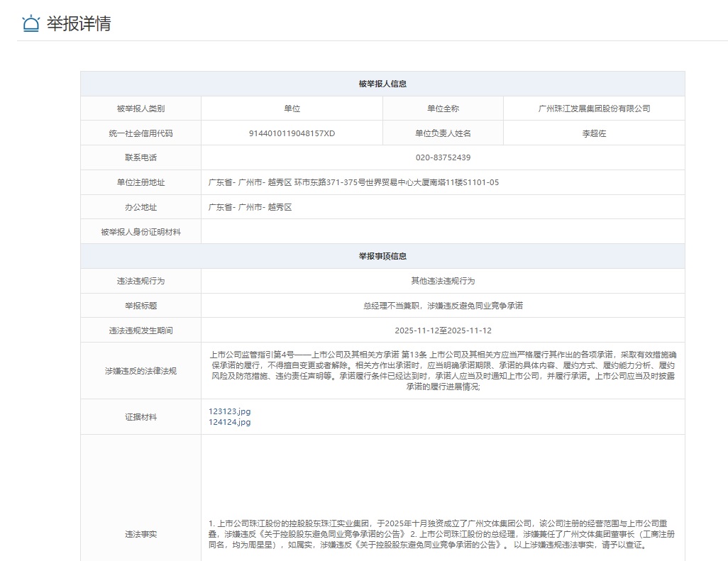728x561 pixels.
Task: Click the 办公地址 label
Action: 140,207
